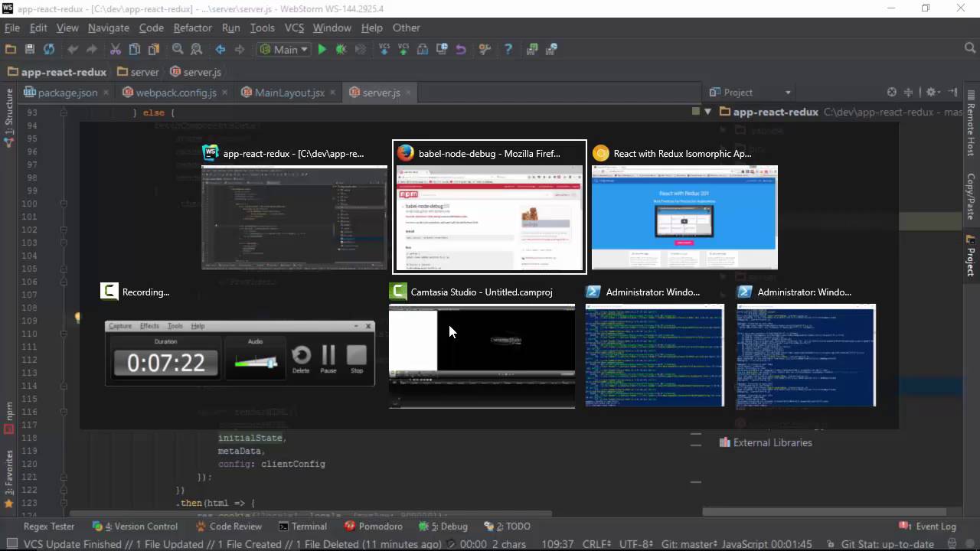Viewport: 980px width, 551px height.
Task: Click the Redo arrow in toolbar
Action: pyautogui.click(x=91, y=49)
